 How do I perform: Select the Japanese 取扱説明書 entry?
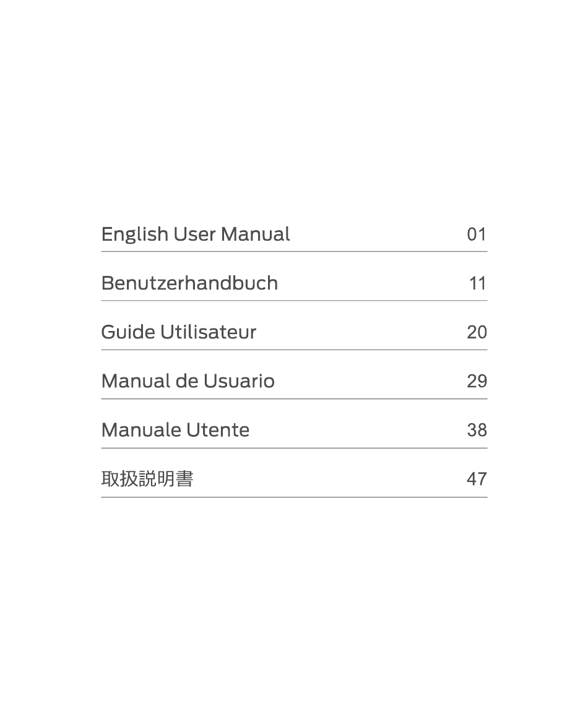coord(147,479)
